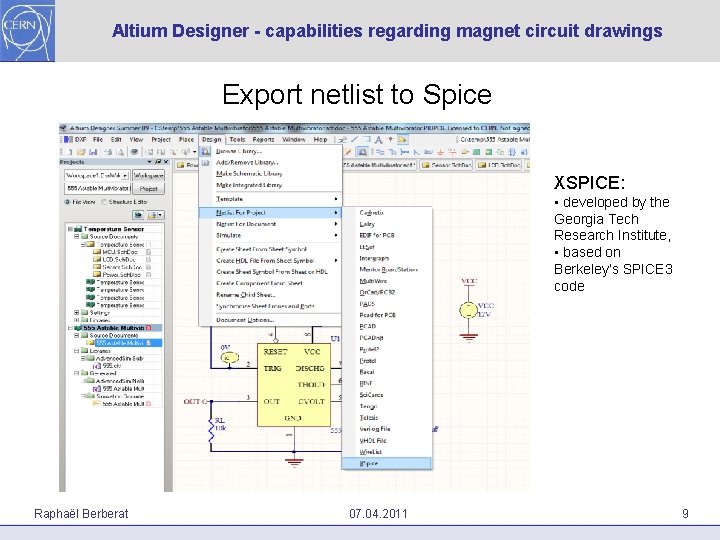Collapse the 555 Astable project Source Documents
Screen dimensions: 720x540
77,336
